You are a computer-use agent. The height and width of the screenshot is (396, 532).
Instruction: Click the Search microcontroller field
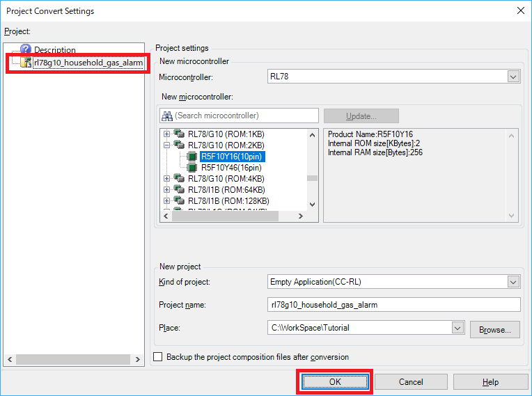pos(239,116)
